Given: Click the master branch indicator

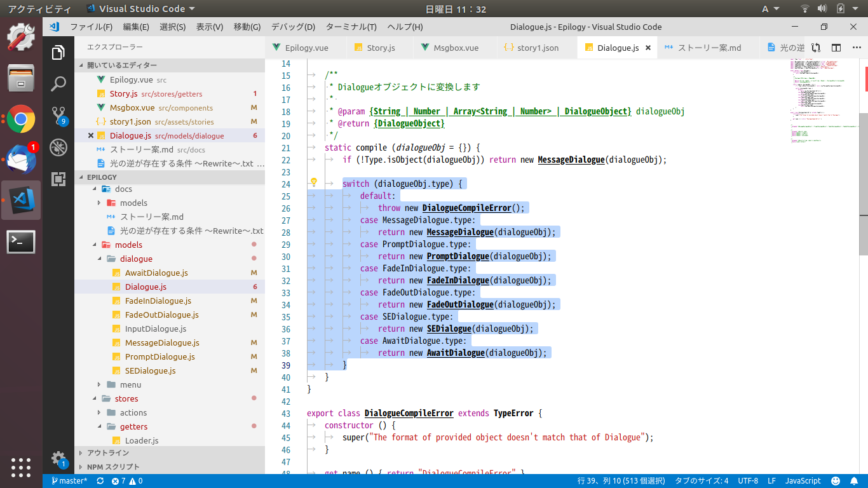Looking at the screenshot, I should (x=69, y=481).
